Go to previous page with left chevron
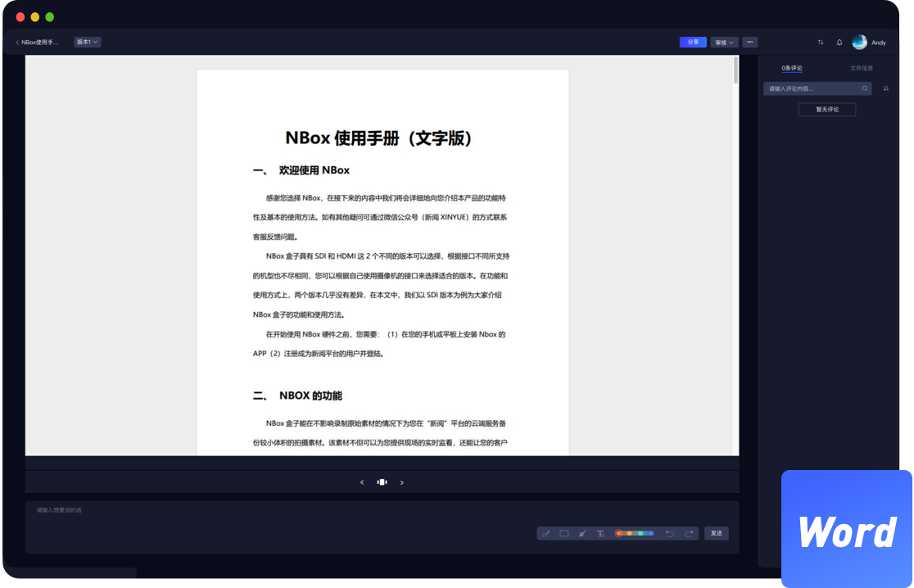 362,482
